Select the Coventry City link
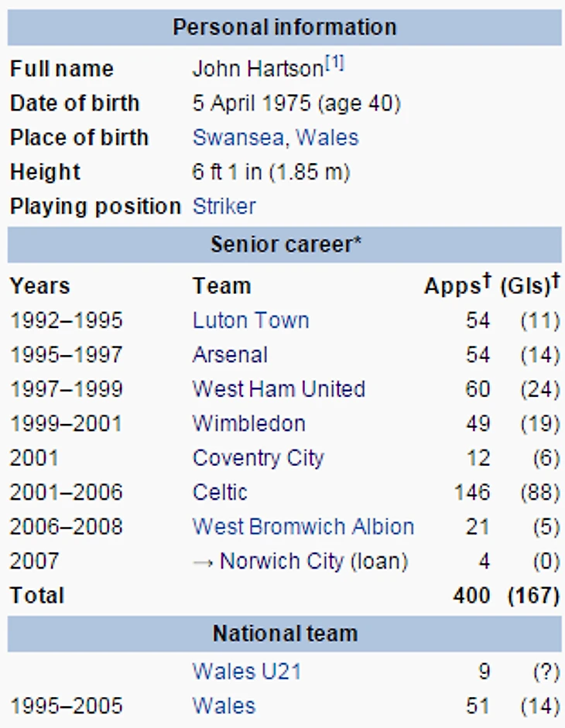Image resolution: width=565 pixels, height=728 pixels. click(258, 458)
